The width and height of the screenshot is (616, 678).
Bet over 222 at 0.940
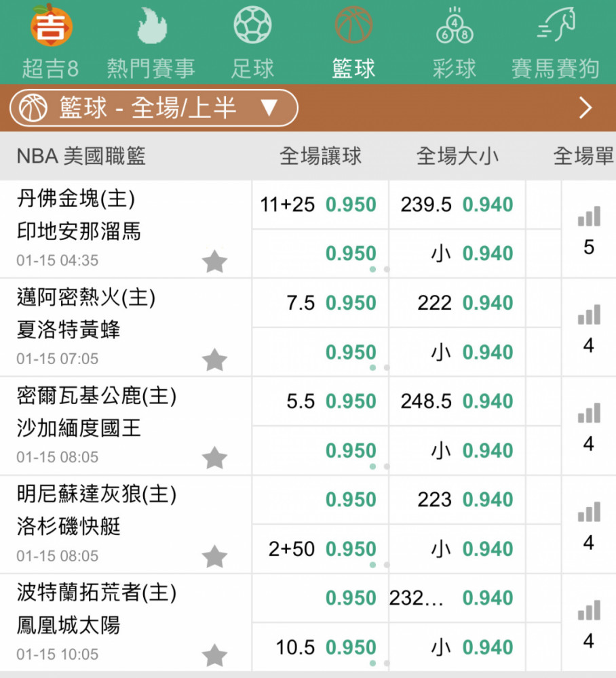[x=457, y=302]
